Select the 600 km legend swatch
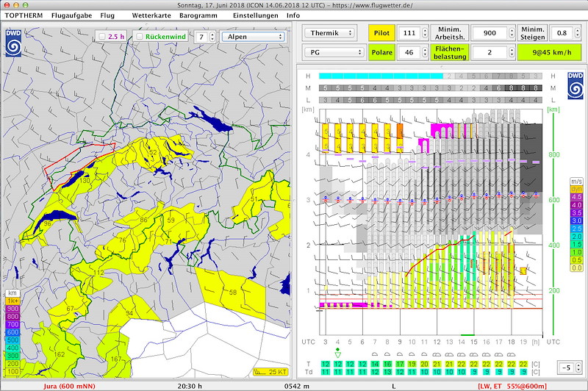This screenshot has width=588, height=391. point(12,332)
